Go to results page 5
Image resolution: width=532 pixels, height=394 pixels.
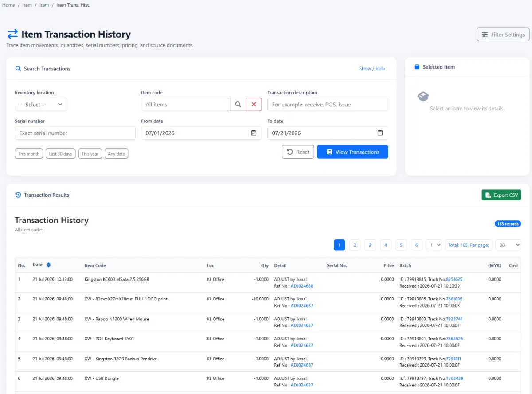(401, 245)
